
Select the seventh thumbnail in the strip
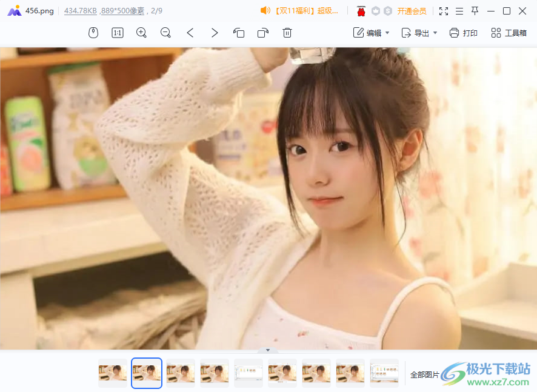point(316,373)
